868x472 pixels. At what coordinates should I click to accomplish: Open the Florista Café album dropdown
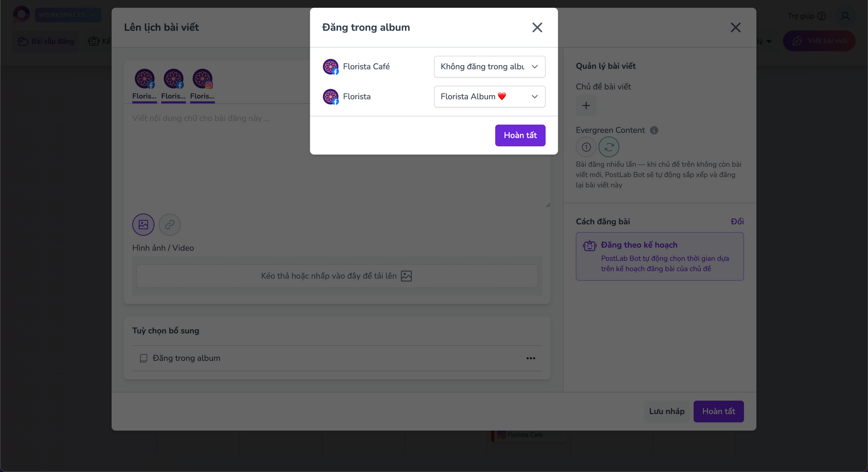coord(490,66)
